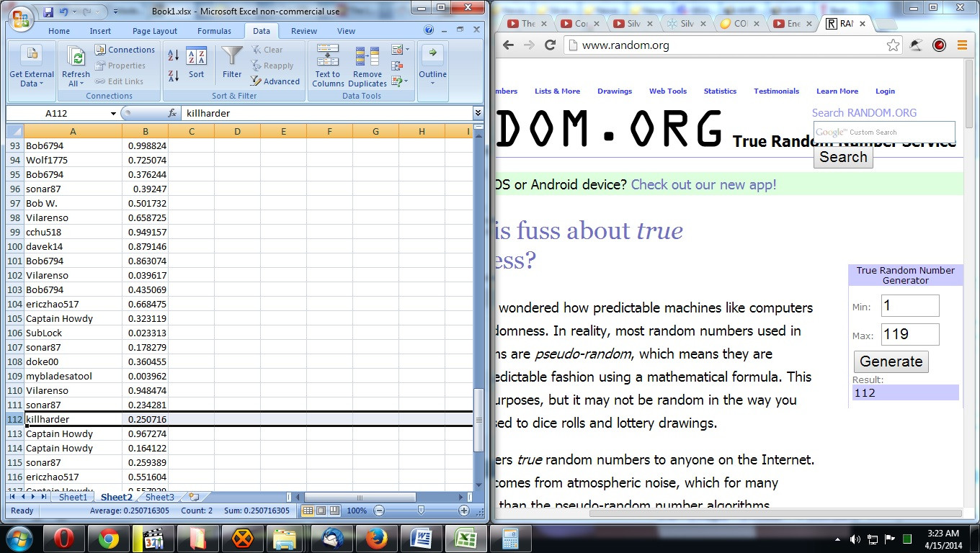Screen dimensions: 980x553
Task: Apply Filter to the data
Action: [232, 63]
